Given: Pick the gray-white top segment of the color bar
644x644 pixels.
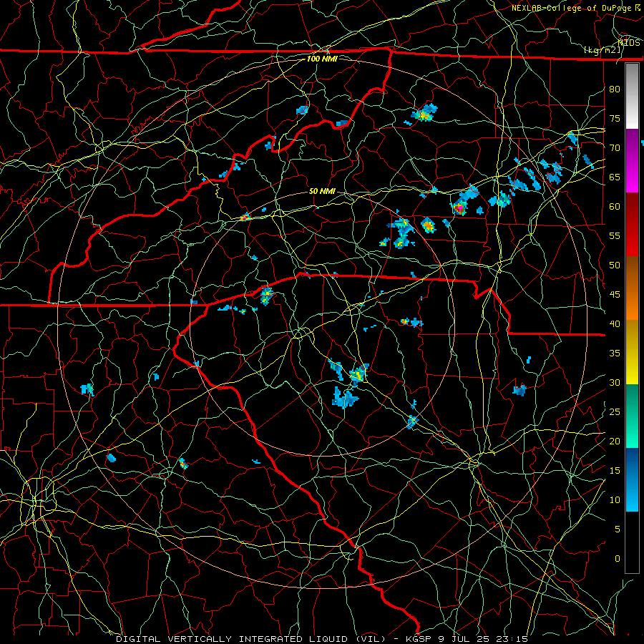Looking at the screenshot, I should [632, 96].
